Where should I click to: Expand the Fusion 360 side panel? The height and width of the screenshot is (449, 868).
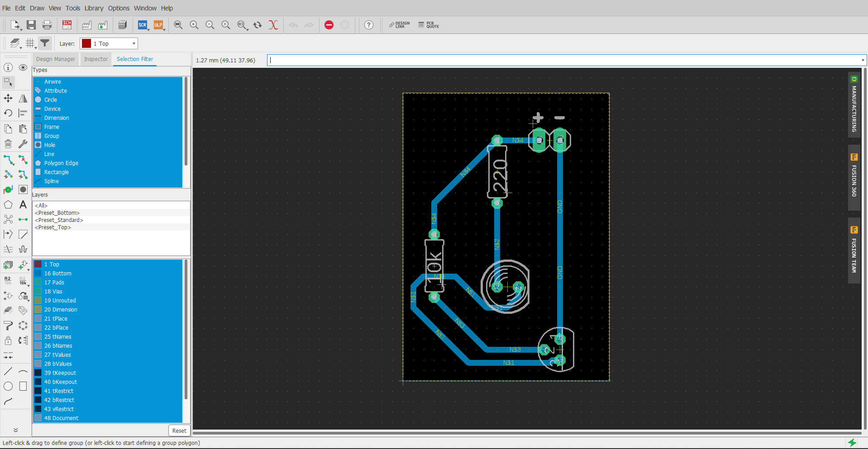854,177
